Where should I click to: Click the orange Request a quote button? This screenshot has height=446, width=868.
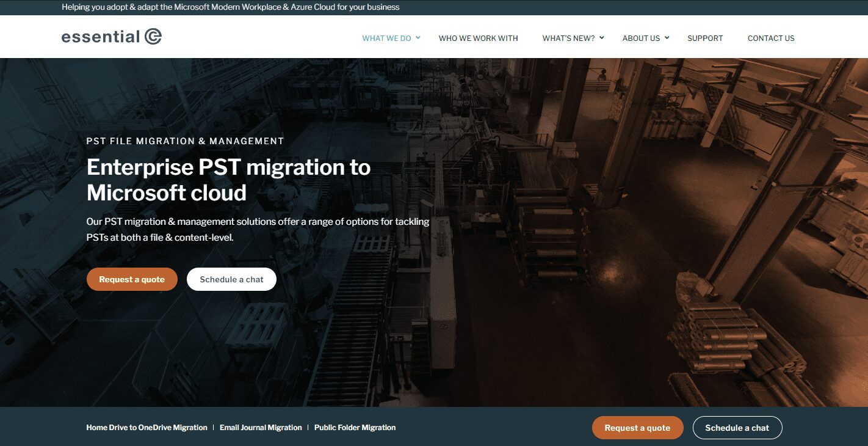(132, 279)
